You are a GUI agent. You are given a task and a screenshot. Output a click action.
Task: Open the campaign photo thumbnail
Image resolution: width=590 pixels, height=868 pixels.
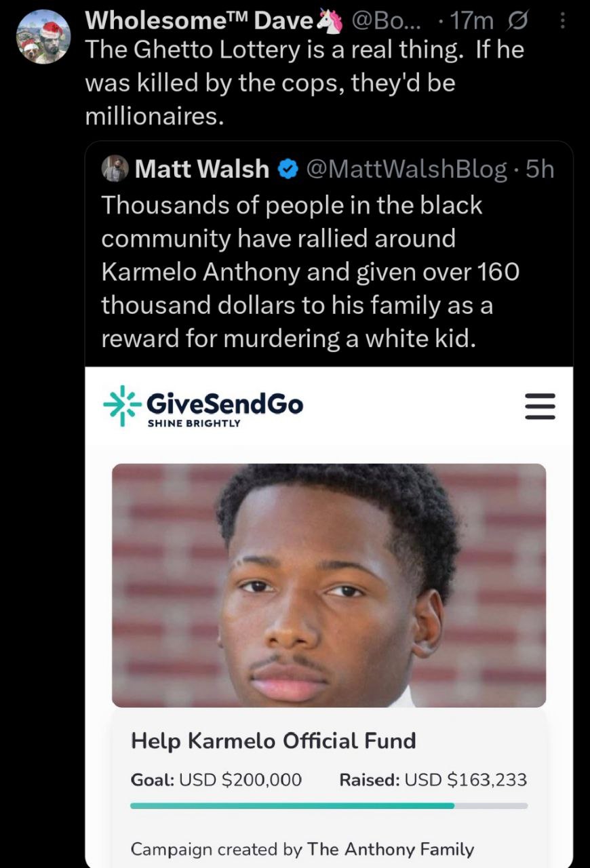(329, 585)
